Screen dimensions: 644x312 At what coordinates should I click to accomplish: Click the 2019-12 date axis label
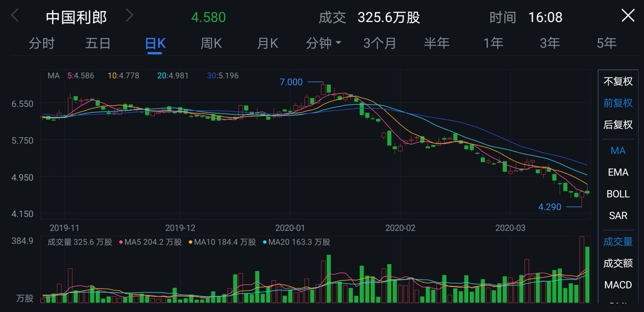(180, 228)
